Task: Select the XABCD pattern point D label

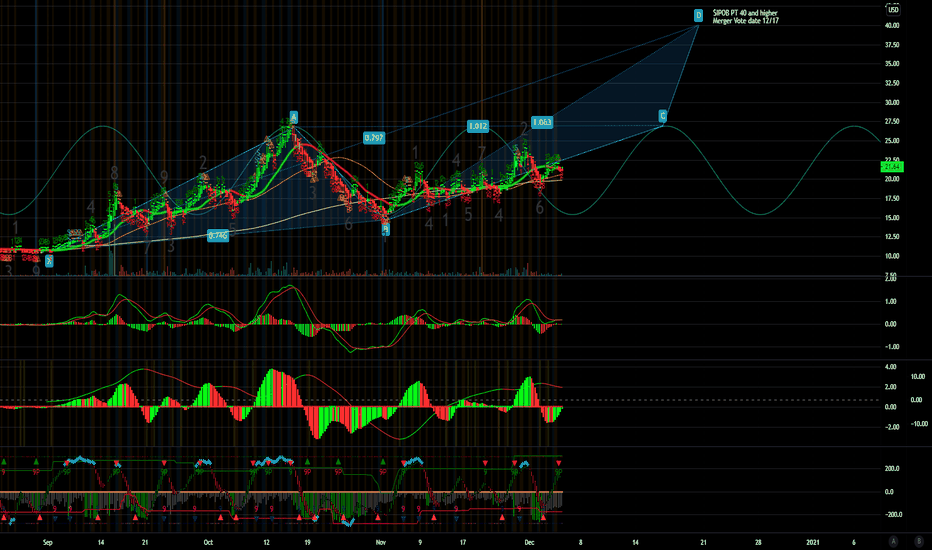Action: (x=698, y=15)
